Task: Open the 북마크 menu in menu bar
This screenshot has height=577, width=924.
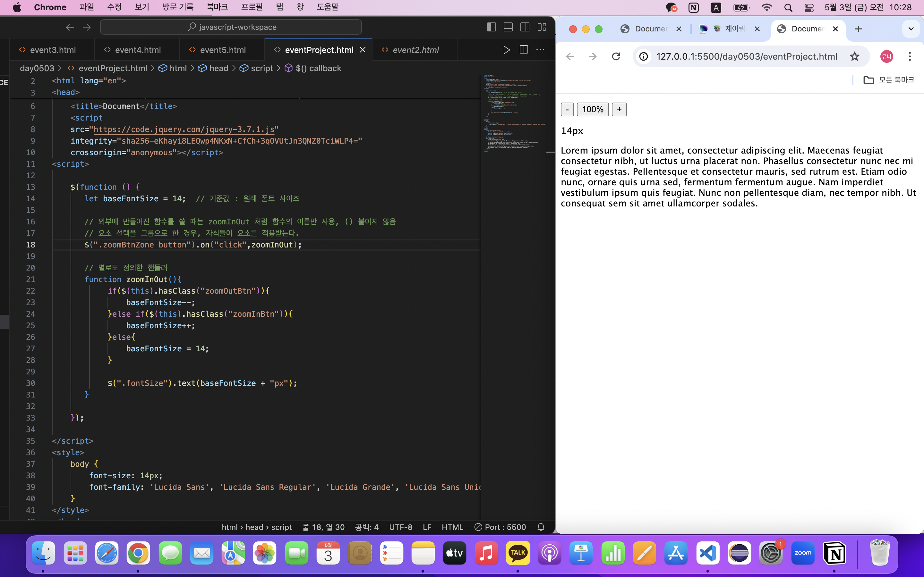Action: pos(217,7)
